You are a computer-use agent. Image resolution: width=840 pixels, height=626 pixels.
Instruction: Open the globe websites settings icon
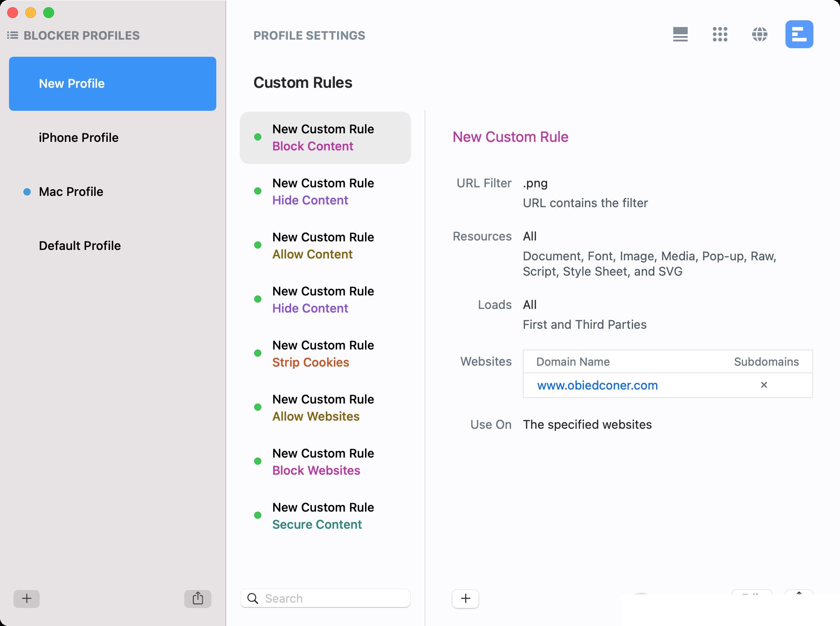tap(759, 34)
